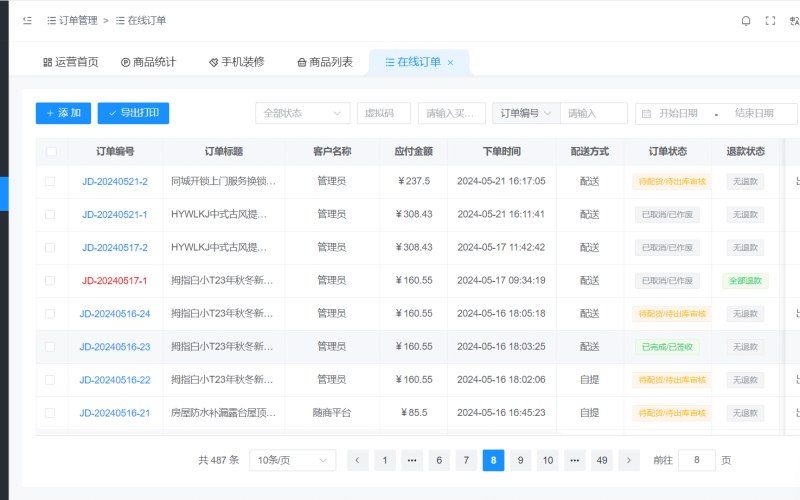Open the language translate icon
The image size is (800, 500).
tap(794, 20)
